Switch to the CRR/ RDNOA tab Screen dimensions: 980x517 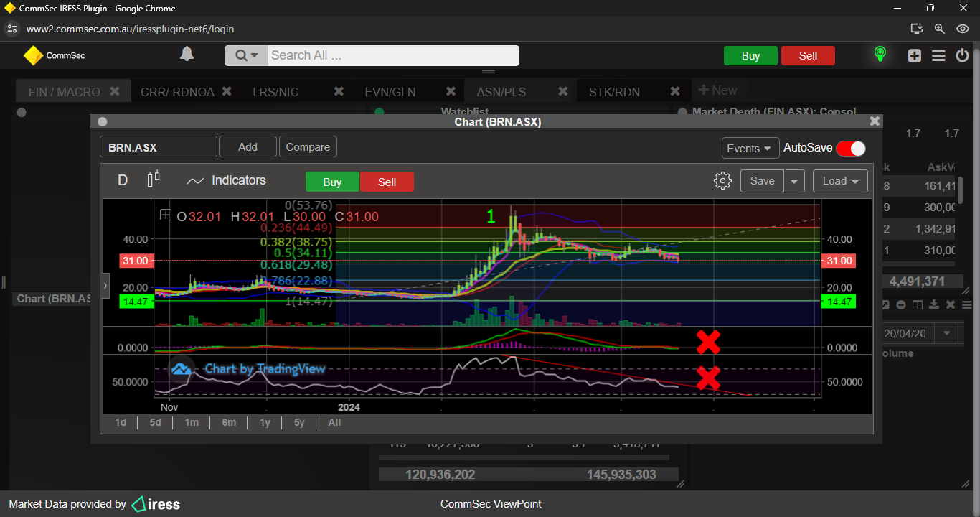177,92
